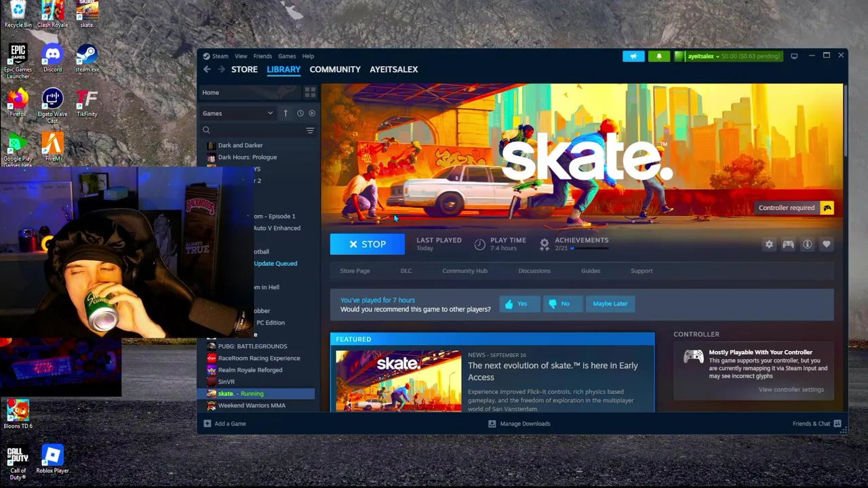Click the library search magnifier icon
This screenshot has height=488, width=868.
click(x=206, y=130)
